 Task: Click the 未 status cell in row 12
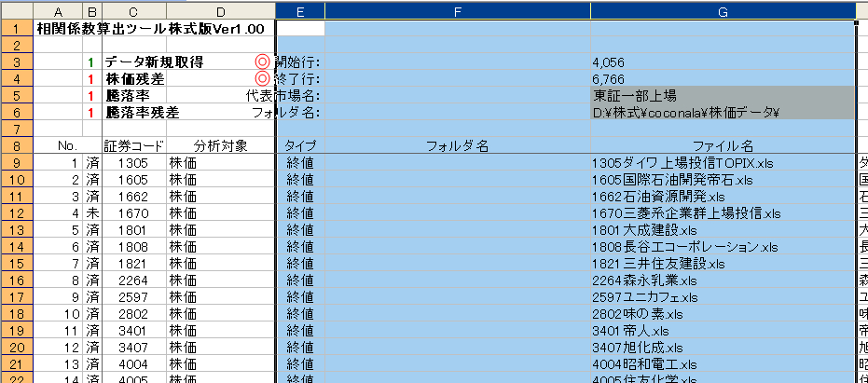92,213
